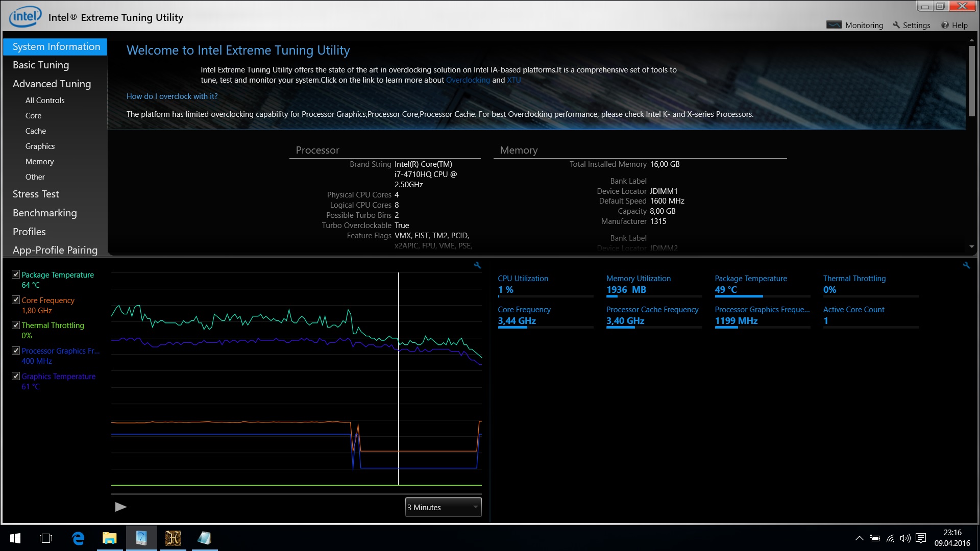Click Active Core Count value
Screen dimensions: 980x551
[826, 321]
